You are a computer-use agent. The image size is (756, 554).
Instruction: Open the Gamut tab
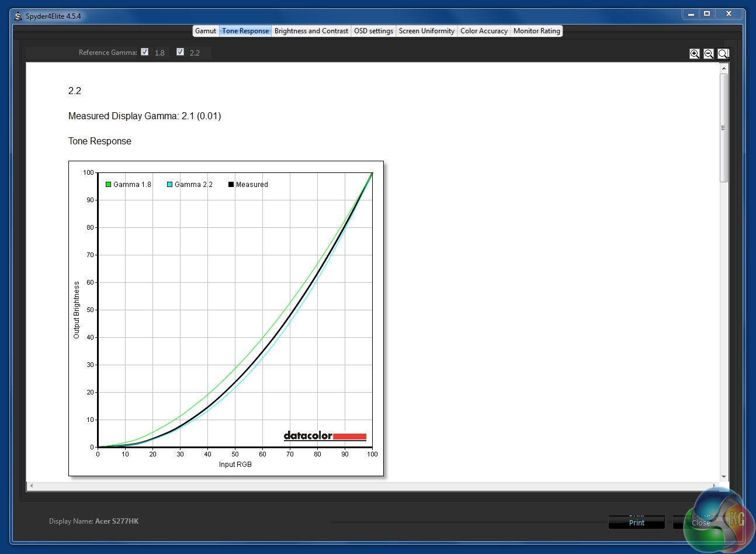point(206,31)
